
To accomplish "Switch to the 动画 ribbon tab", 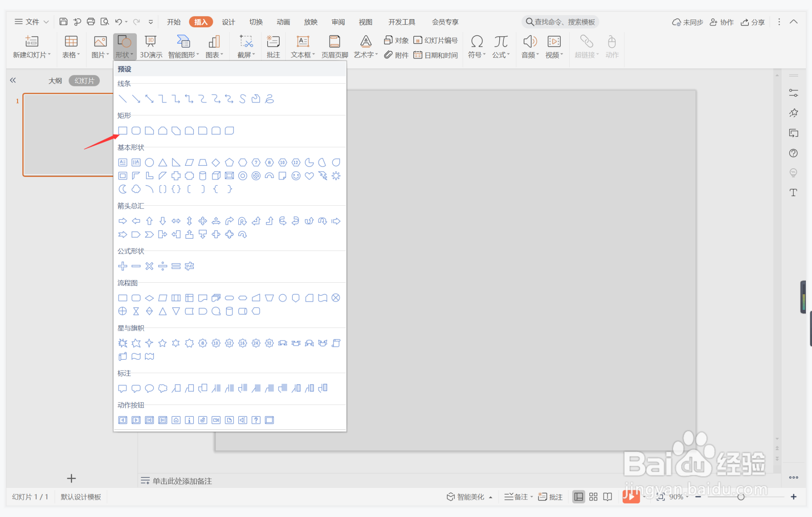I will 283,22.
